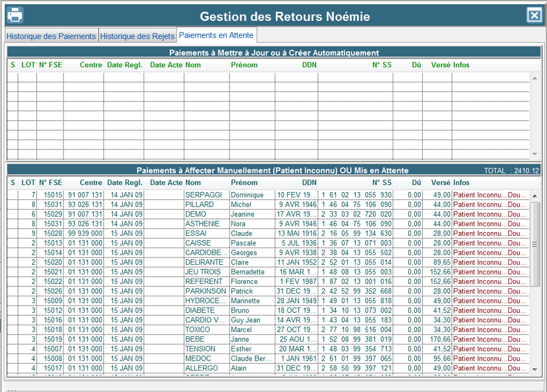This screenshot has width=547, height=392.
Task: Click the printer icon in the title bar
Action: pyautogui.click(x=15, y=15)
